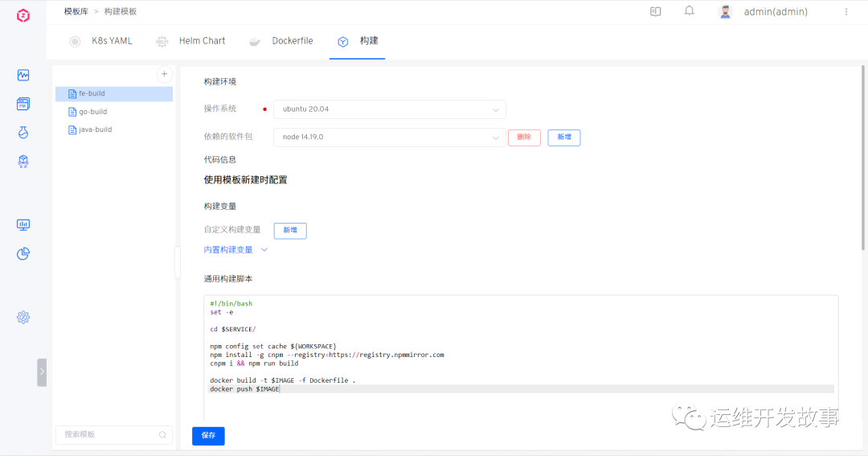Open the documentation book icon
The width and height of the screenshot is (868, 456).
tap(656, 11)
